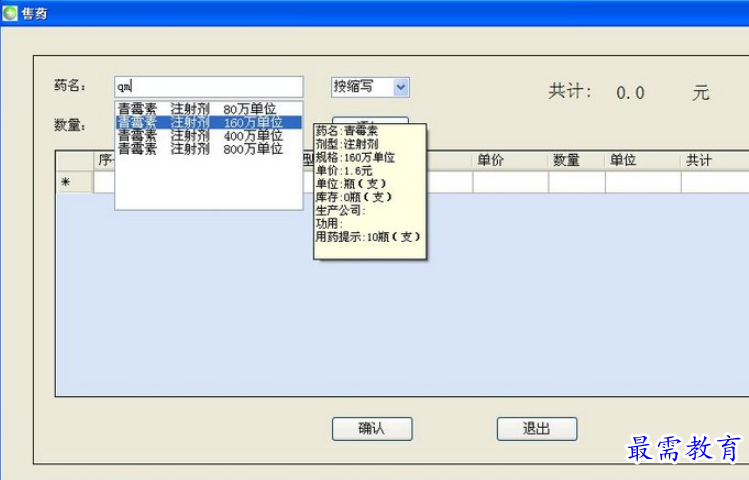
Task: Select 青霉素 注射剂 160万单位 from suggestions
Action: tap(209, 122)
